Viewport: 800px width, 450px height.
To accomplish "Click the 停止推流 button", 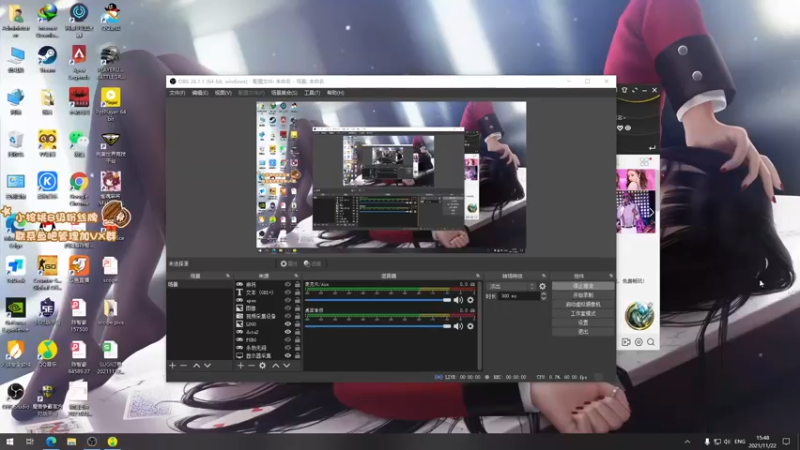I will pyautogui.click(x=583, y=286).
